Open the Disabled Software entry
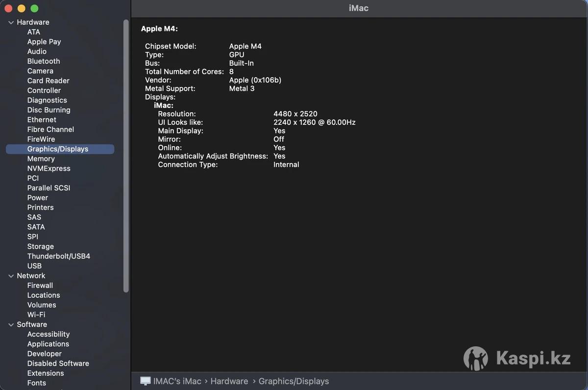 point(58,364)
